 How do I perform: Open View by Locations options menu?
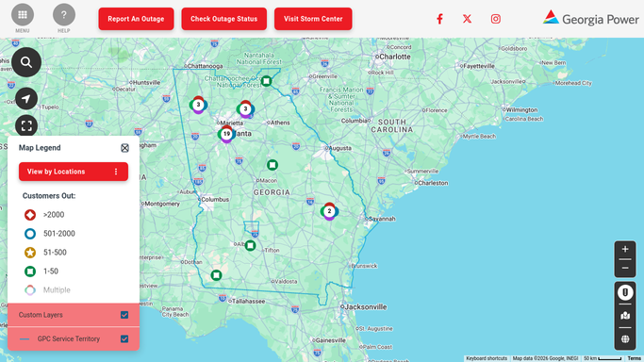point(116,172)
